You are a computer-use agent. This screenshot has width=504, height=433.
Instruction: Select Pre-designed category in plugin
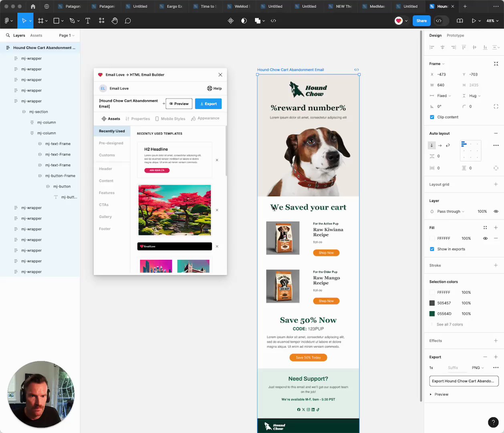[111, 143]
